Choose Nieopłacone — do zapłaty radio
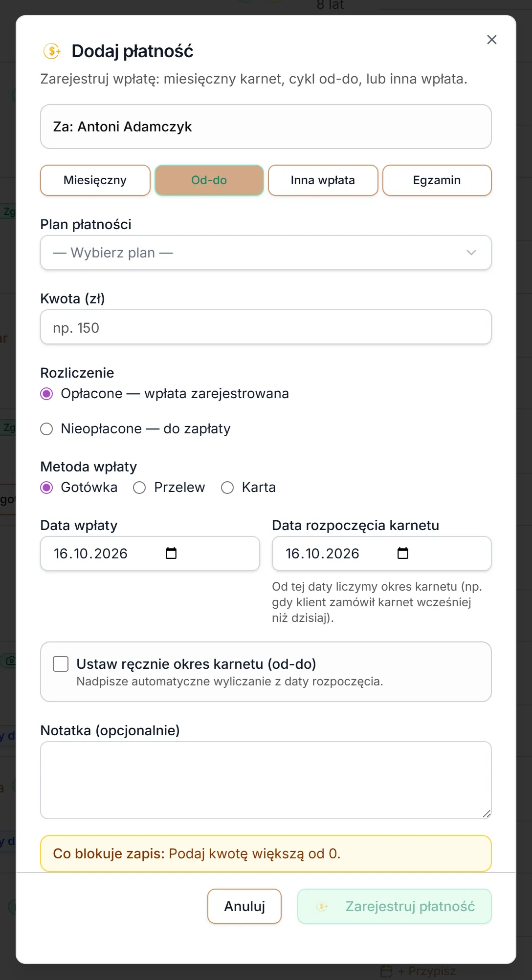 click(46, 429)
